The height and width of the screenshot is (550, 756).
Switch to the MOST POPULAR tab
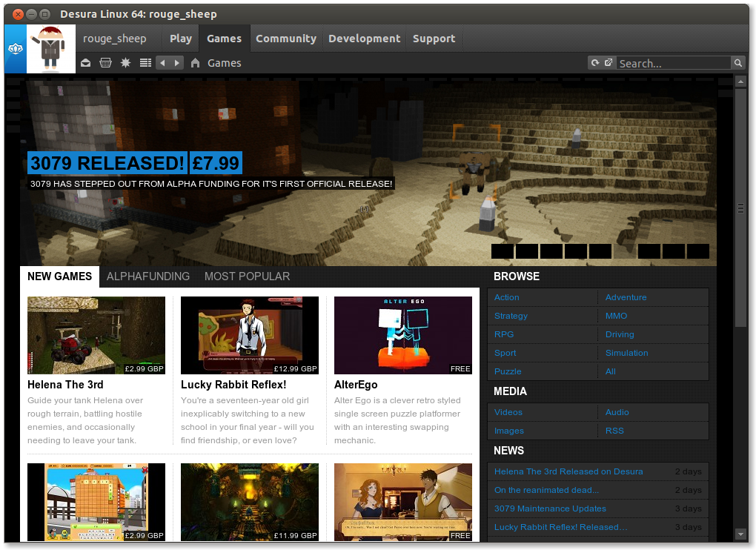[x=247, y=276]
